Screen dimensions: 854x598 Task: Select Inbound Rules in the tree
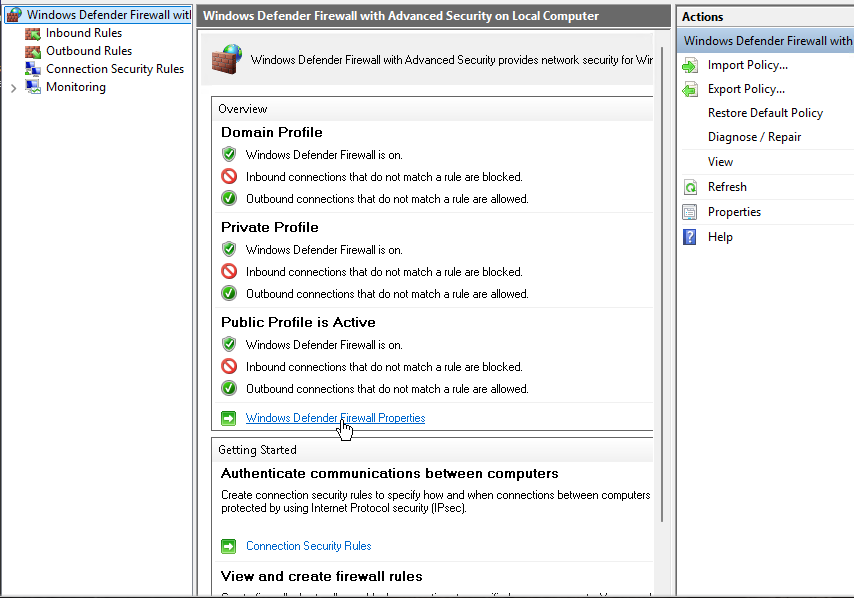84,33
